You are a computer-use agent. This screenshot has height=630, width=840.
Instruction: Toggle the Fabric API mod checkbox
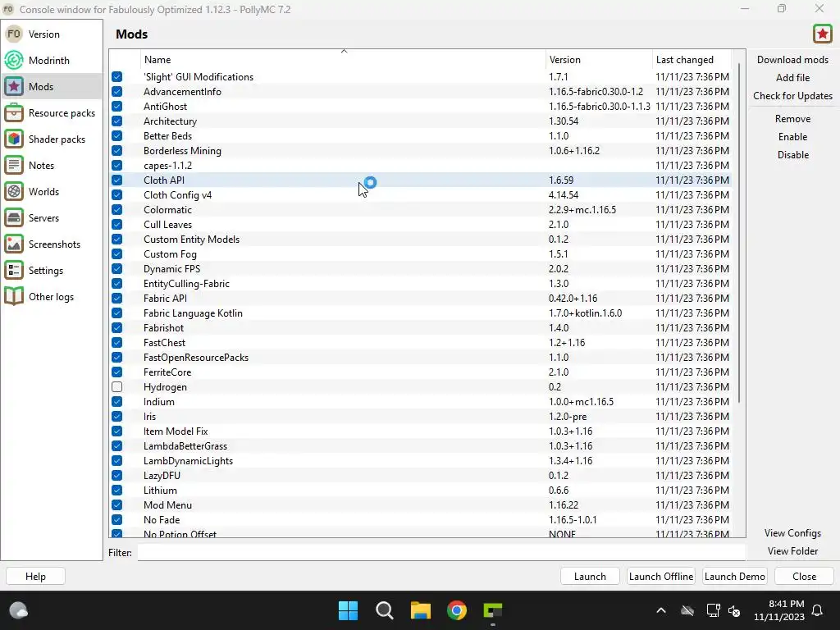tap(116, 299)
